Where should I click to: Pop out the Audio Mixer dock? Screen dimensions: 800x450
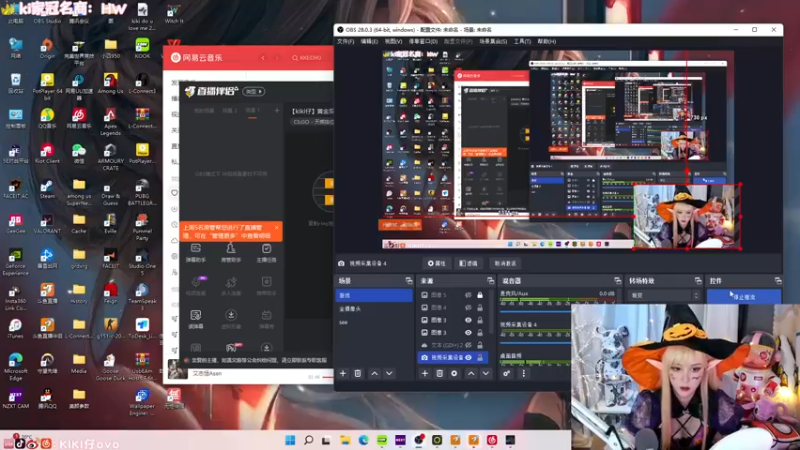coord(617,281)
